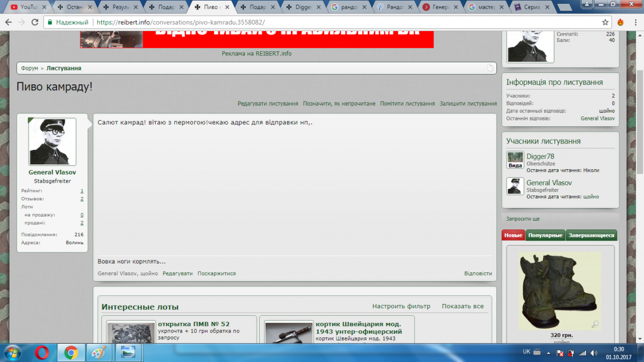
Task: Open Action Center flag icon
Action: [560, 353]
